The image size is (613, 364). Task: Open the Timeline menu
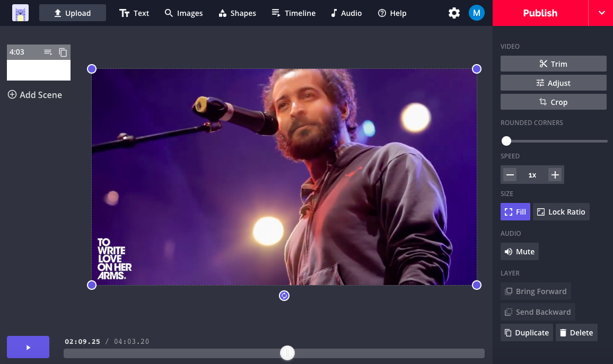tap(293, 13)
